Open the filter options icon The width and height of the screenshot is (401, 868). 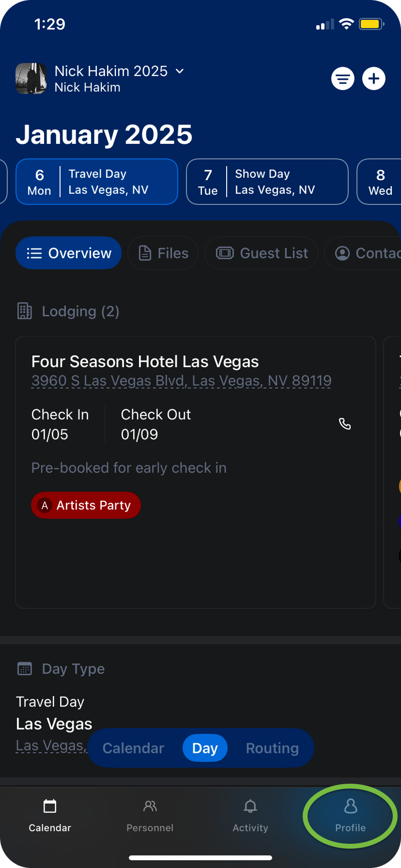pos(343,79)
